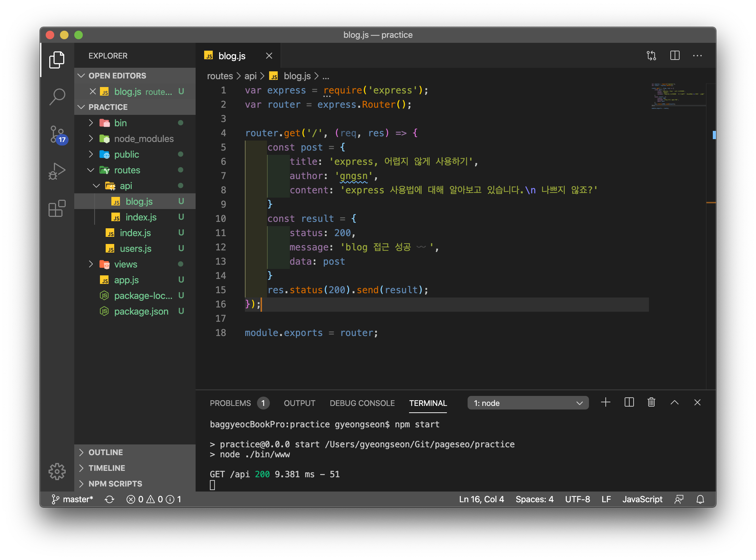Open the Run and Debug view

point(57,171)
